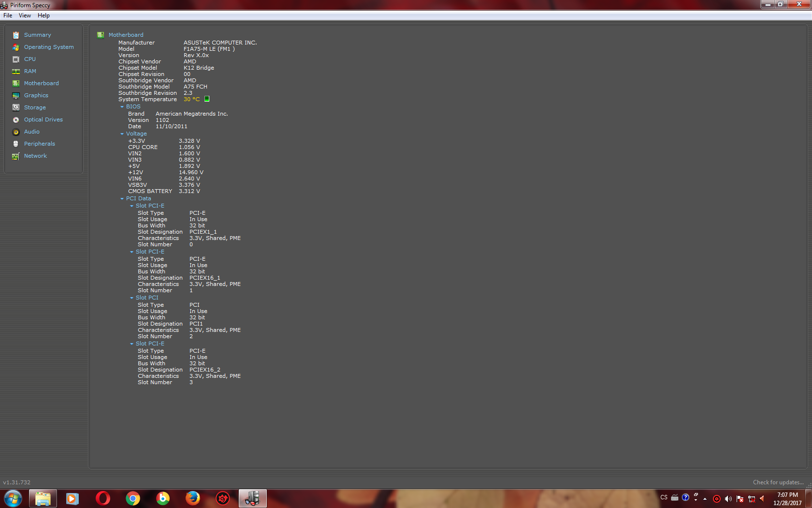Select the southbridge model A75 FCH value
812x508 pixels.
pyautogui.click(x=195, y=87)
